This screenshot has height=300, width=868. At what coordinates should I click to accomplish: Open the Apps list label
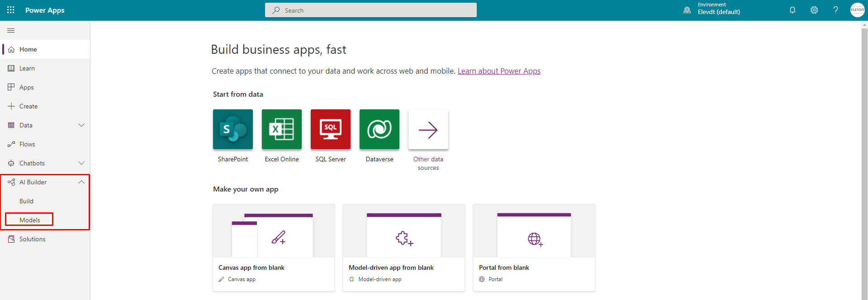[27, 87]
